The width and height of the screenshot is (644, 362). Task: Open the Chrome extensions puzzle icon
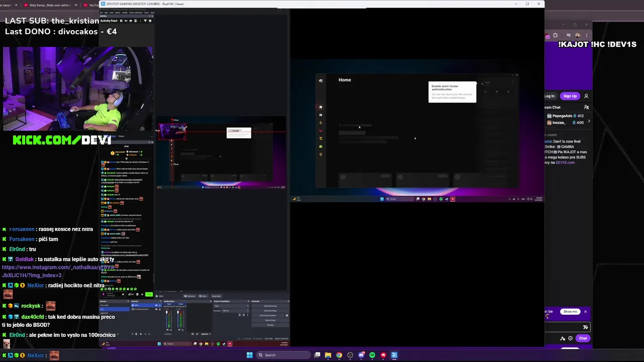pos(555,36)
